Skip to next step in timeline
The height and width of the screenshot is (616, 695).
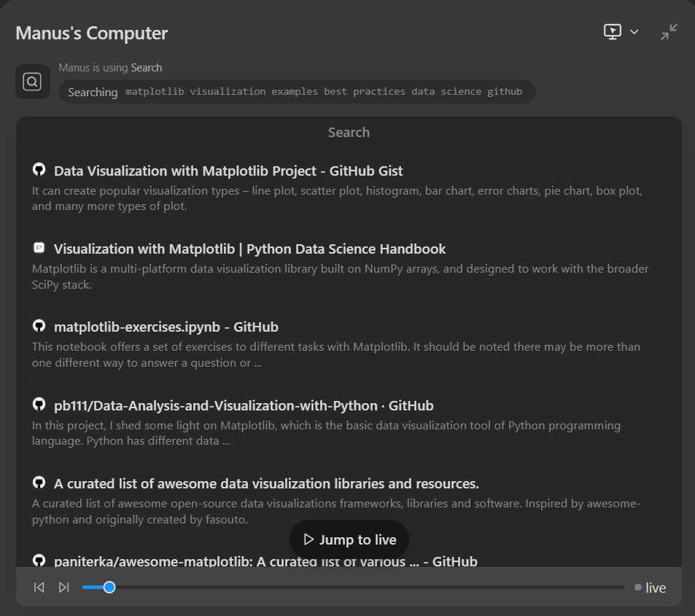[x=64, y=588]
